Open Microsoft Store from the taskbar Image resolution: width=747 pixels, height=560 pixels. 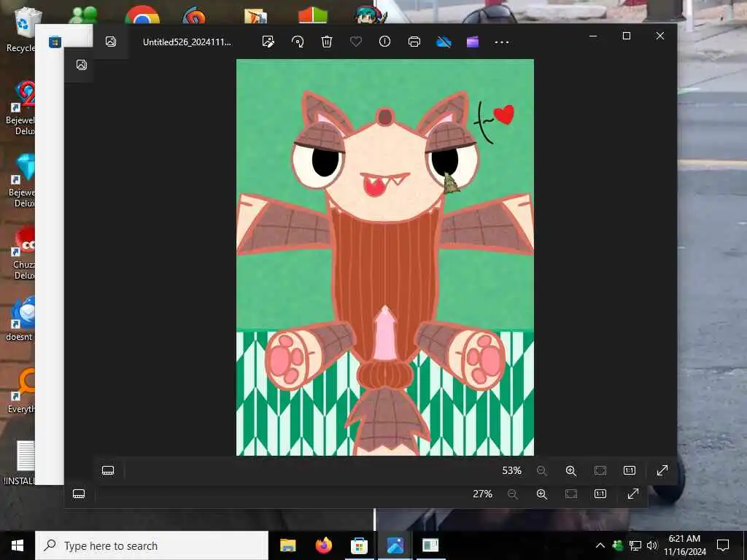point(359,545)
